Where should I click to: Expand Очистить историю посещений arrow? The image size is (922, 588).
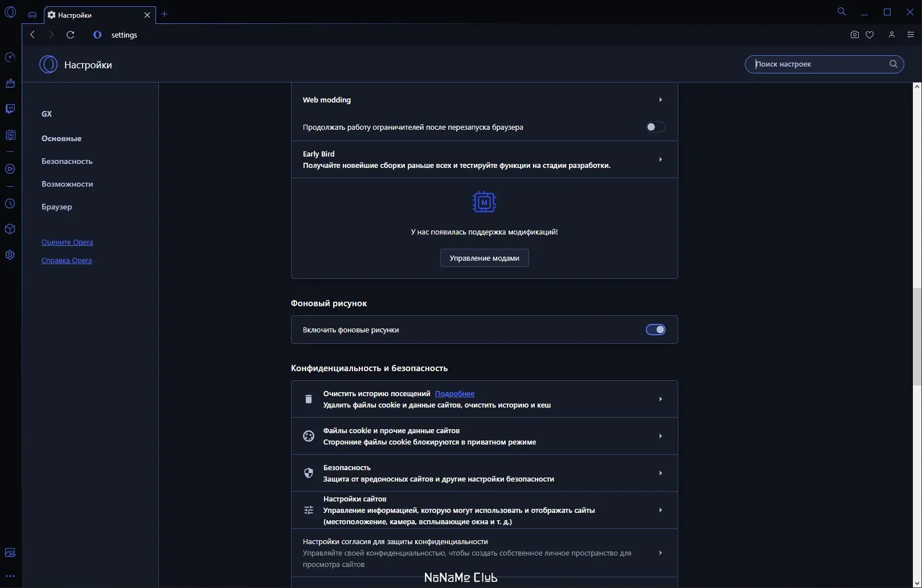[x=661, y=399]
